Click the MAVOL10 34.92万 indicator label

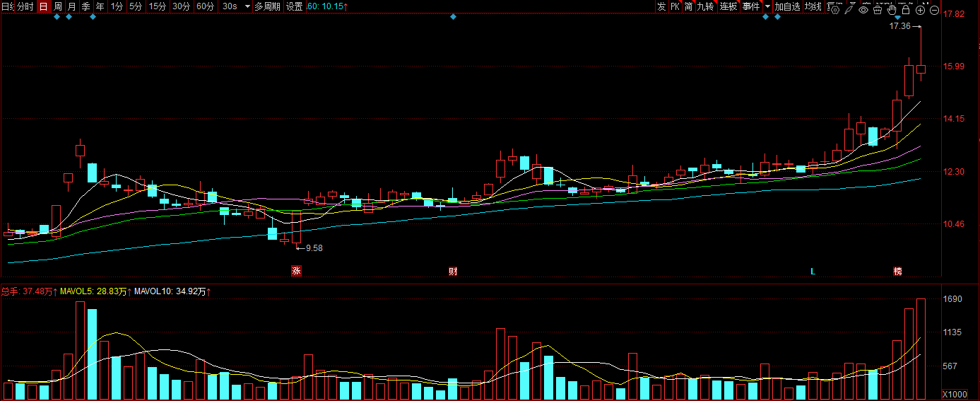(172, 291)
